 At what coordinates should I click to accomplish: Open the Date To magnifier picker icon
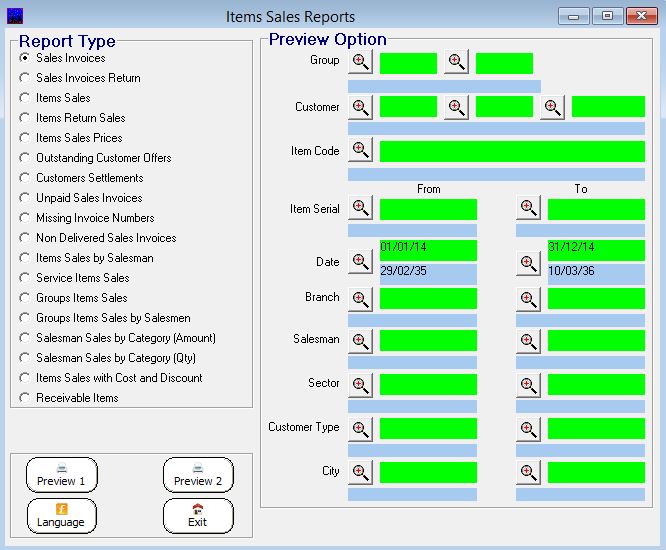[x=528, y=262]
